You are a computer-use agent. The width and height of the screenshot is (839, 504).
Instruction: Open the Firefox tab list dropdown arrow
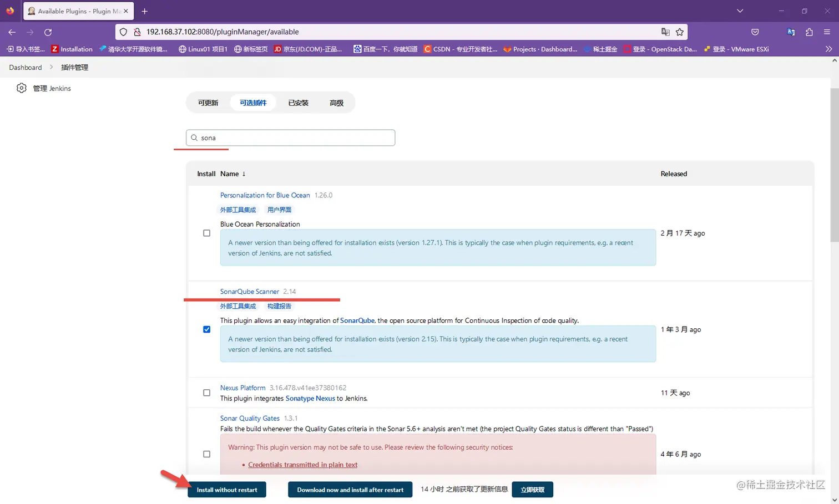pyautogui.click(x=740, y=11)
